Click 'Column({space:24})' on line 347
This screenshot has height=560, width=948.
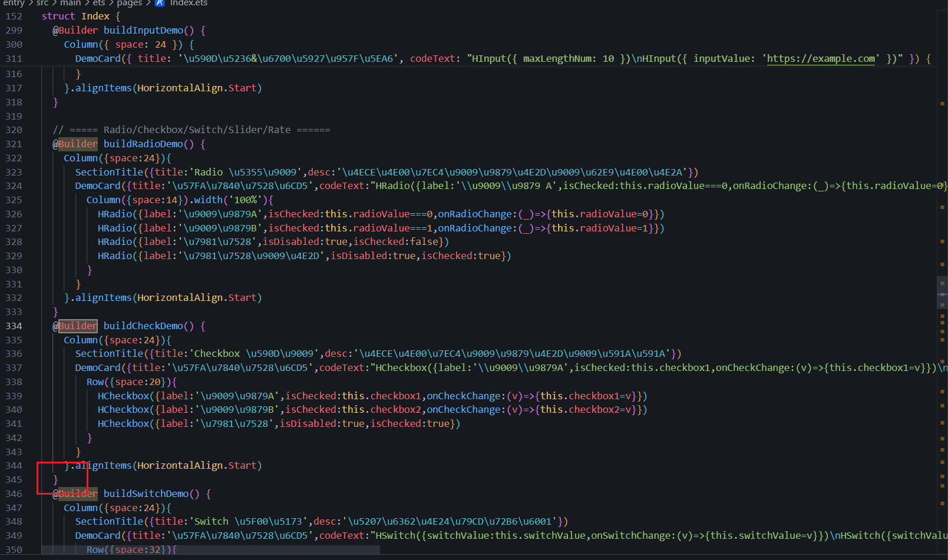(x=115, y=508)
